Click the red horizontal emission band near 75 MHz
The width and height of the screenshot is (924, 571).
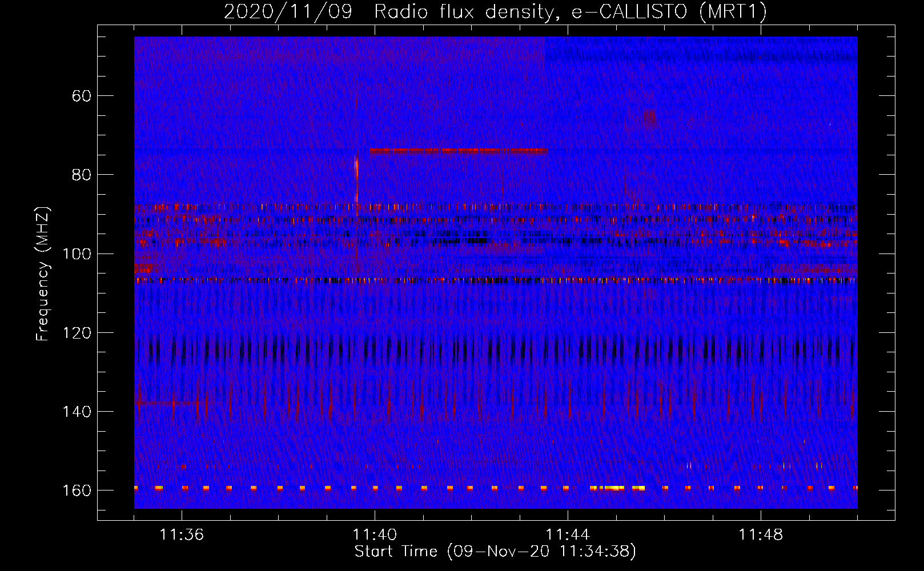click(x=459, y=151)
